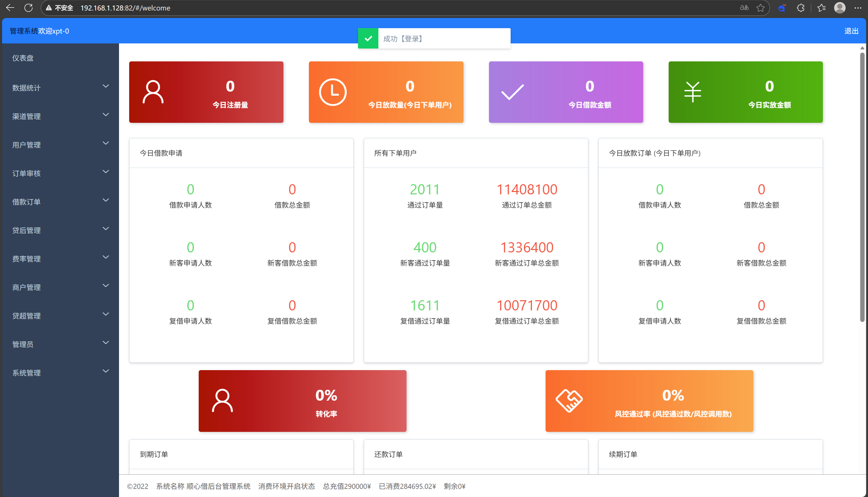Viewport: 868px width, 497px height.
Task: Click the green success checkmark in notification
Action: click(368, 39)
